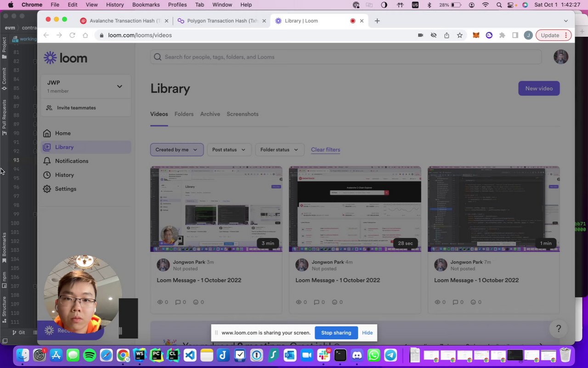Go to Chrome home page button
The width and height of the screenshot is (588, 368).
[85, 35]
